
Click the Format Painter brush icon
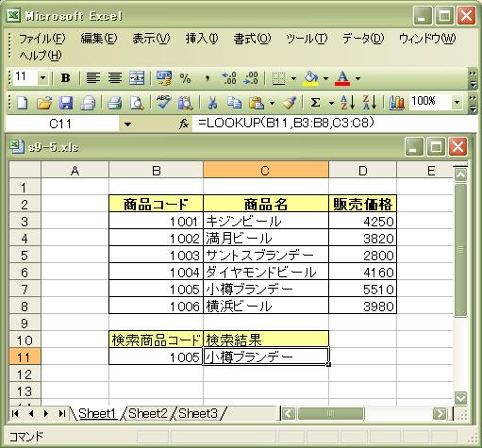pyautogui.click(x=290, y=103)
